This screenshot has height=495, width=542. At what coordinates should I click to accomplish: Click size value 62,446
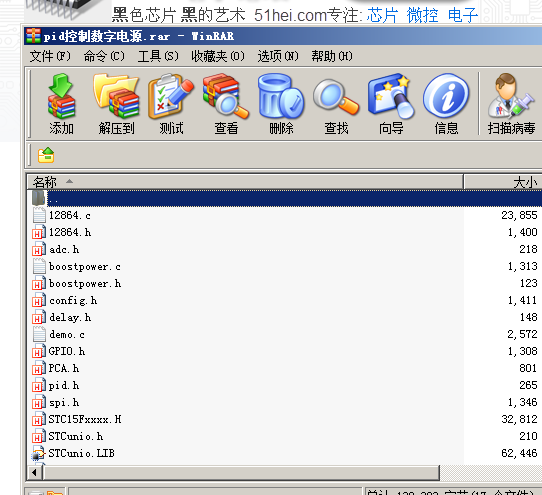tap(519, 454)
